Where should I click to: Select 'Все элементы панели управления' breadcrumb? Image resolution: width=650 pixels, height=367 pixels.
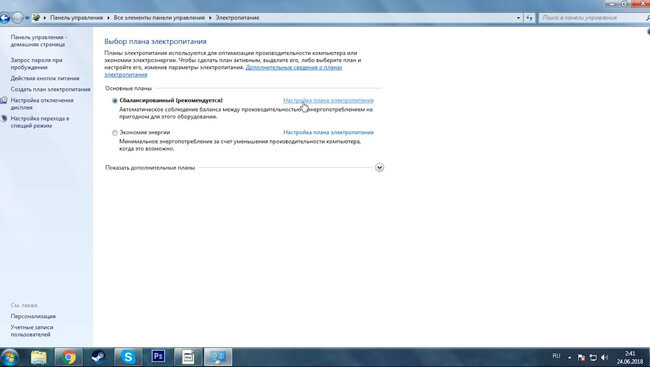[159, 18]
